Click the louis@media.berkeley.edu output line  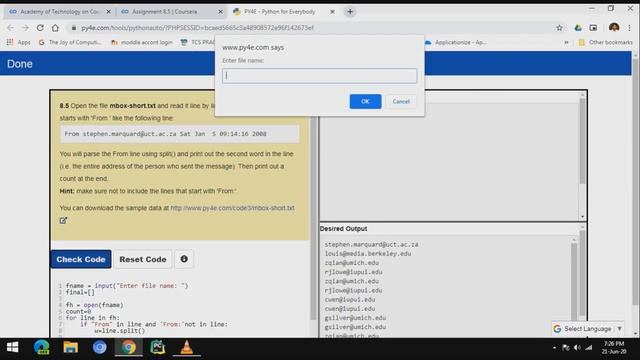point(368,253)
